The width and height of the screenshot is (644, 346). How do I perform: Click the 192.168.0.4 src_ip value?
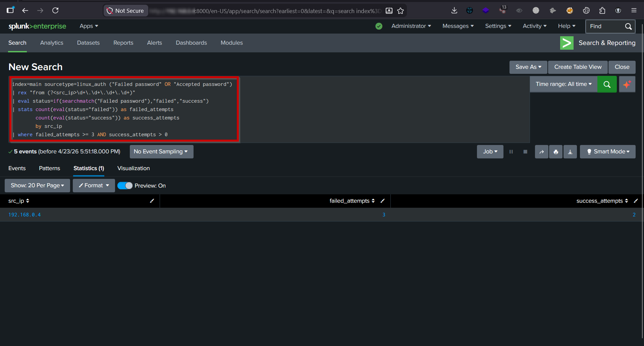pyautogui.click(x=24, y=215)
